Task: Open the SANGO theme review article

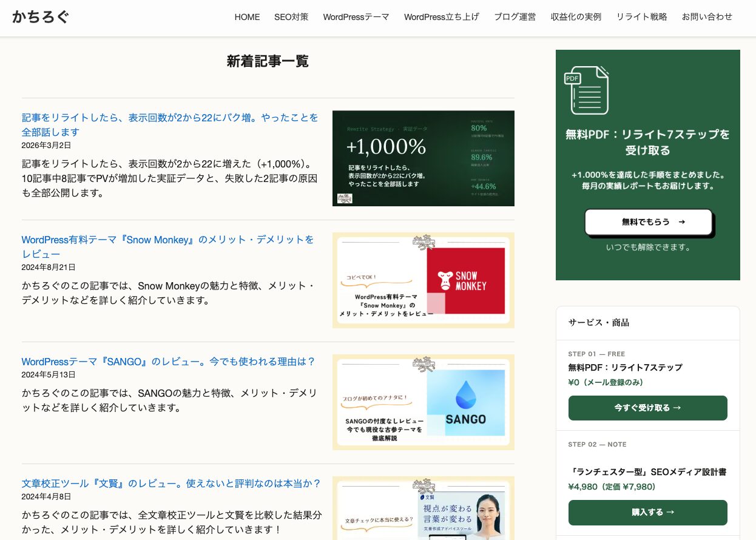Action: [167, 361]
